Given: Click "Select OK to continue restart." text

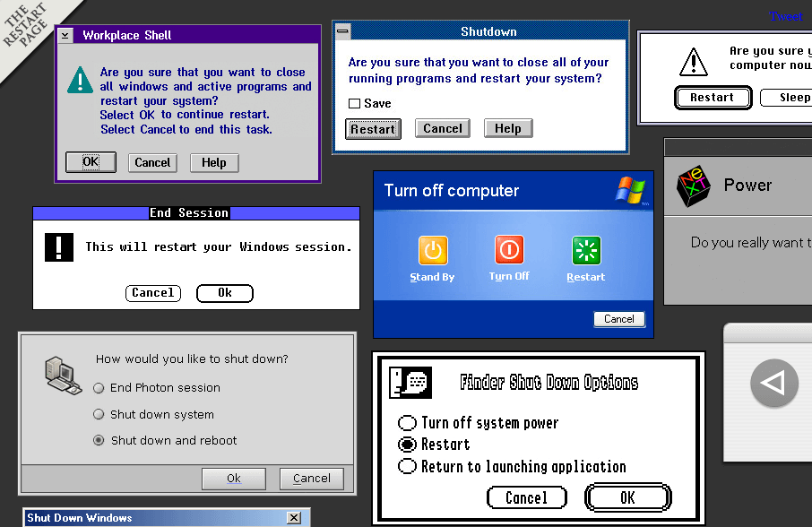Looking at the screenshot, I should pyautogui.click(x=185, y=115).
